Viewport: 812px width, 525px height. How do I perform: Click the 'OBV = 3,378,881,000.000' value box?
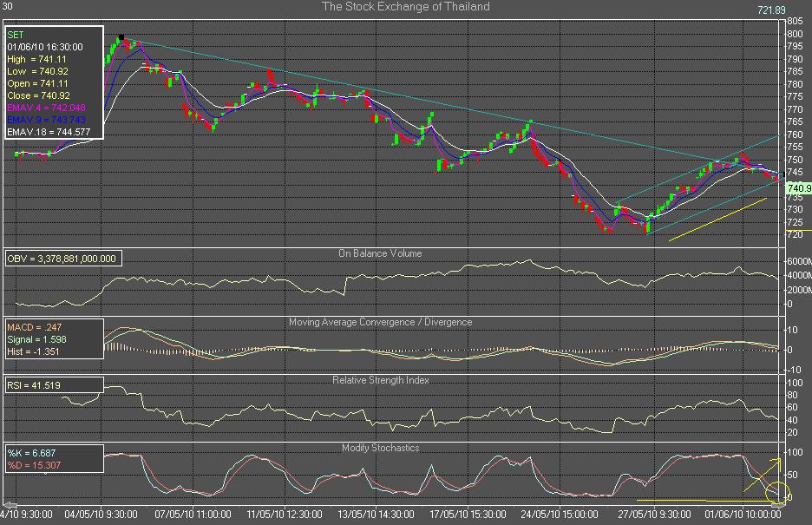point(63,259)
